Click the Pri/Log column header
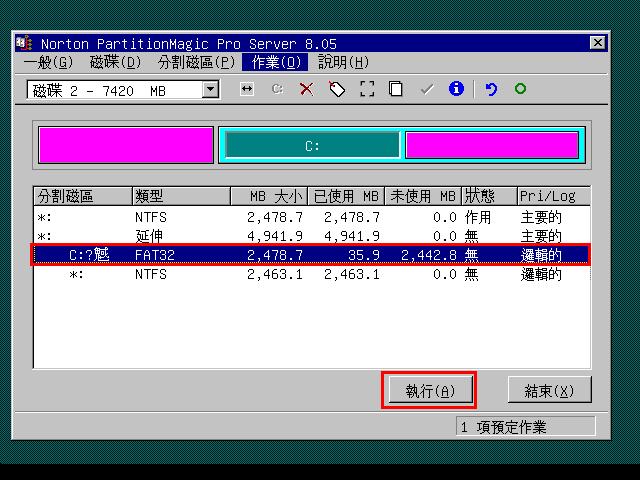The width and height of the screenshot is (640, 480). [554, 196]
